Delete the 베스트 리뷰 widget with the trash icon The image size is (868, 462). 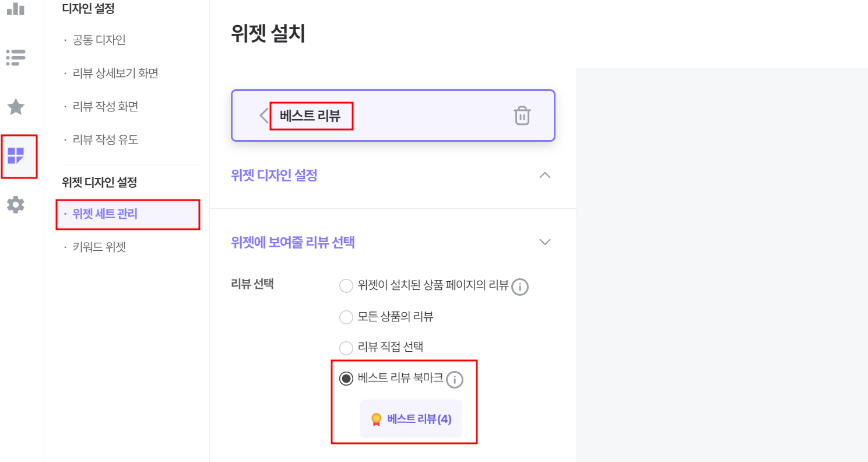[x=522, y=116]
